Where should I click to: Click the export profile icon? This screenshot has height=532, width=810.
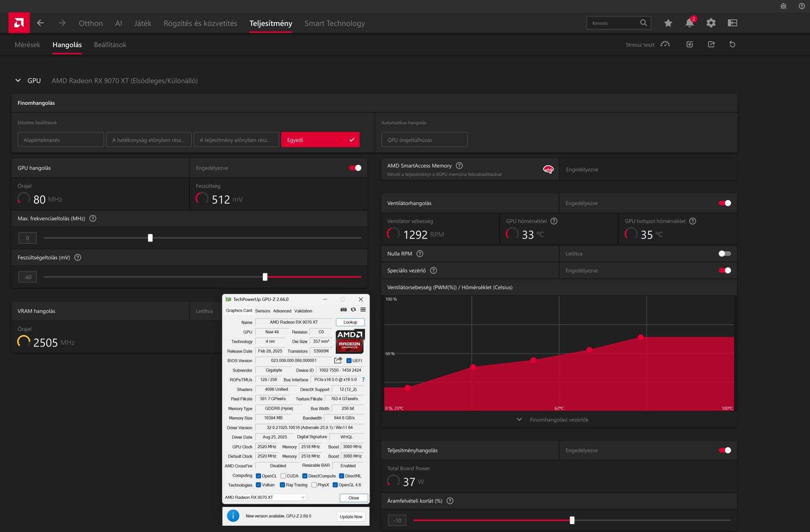(x=711, y=44)
